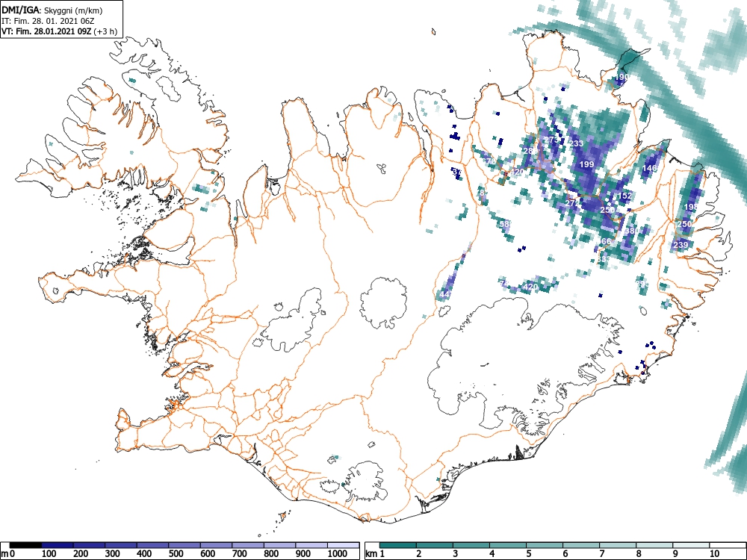Click the black 0–100 m legend swatch
This screenshot has height=560, width=747.
25,545
